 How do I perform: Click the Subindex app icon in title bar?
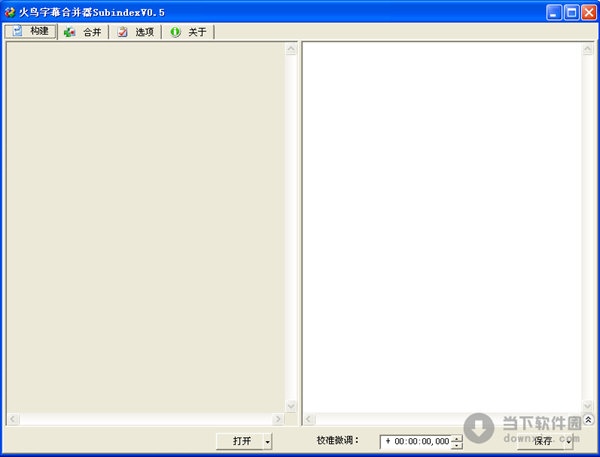(x=10, y=12)
